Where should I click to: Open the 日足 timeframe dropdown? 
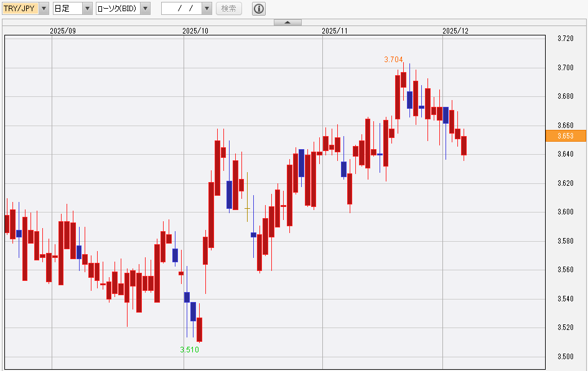click(x=73, y=8)
